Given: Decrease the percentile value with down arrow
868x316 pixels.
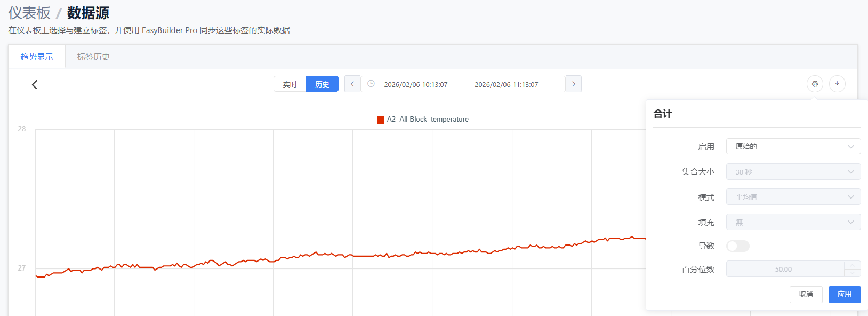Looking at the screenshot, I should click(852, 273).
